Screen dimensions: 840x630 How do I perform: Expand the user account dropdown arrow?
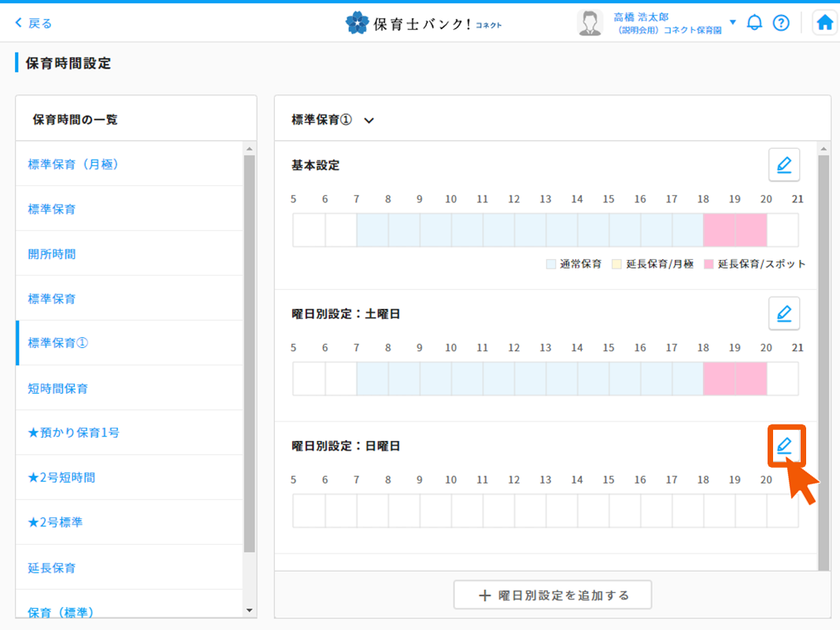click(x=733, y=23)
